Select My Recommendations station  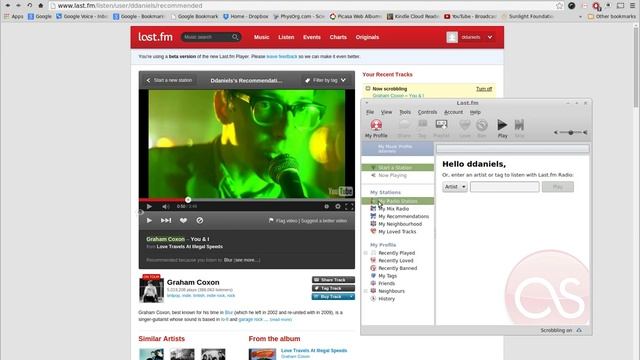click(x=403, y=216)
